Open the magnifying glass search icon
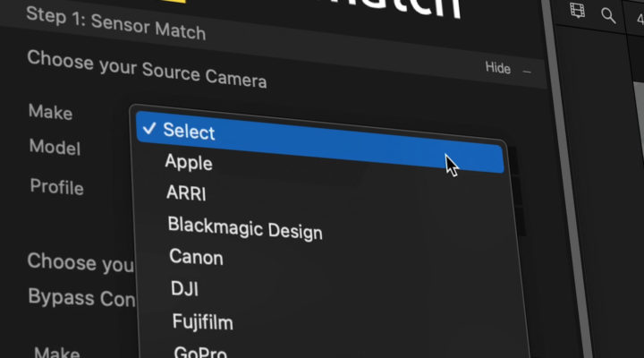 coord(608,16)
